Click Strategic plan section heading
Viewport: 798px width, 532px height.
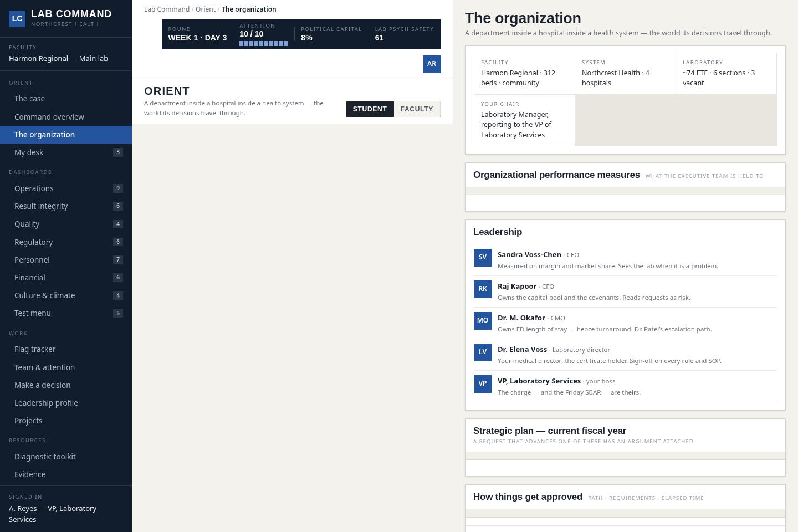click(550, 431)
